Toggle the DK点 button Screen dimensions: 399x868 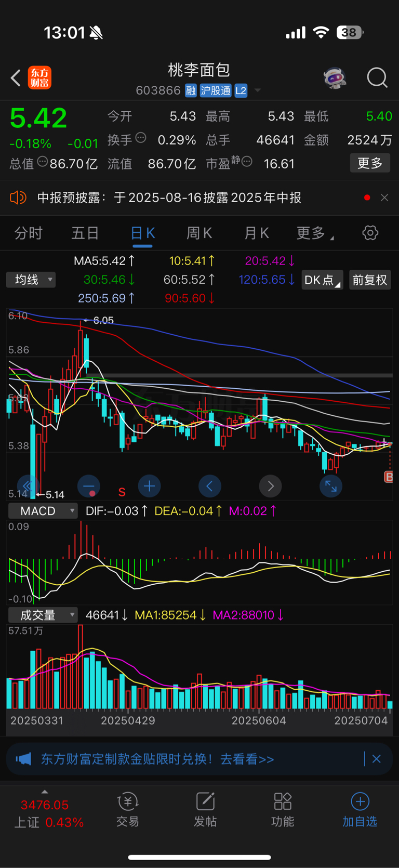pyautogui.click(x=322, y=280)
